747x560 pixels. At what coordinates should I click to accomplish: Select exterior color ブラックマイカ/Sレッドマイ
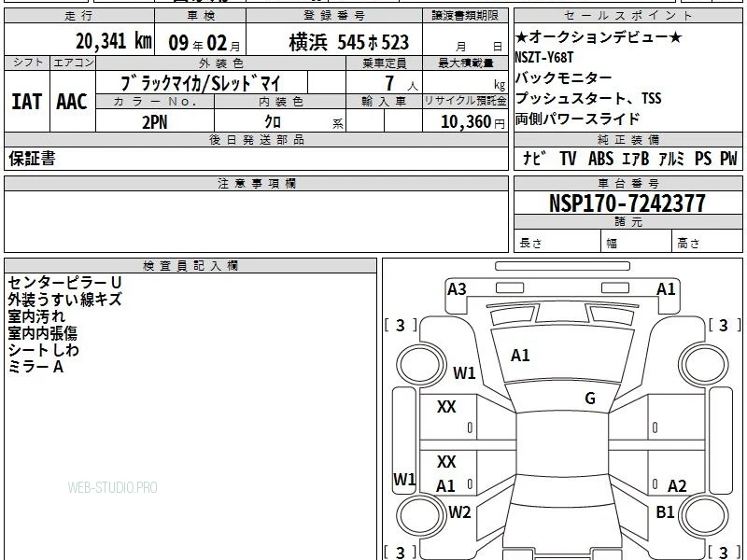pyautogui.click(x=201, y=83)
